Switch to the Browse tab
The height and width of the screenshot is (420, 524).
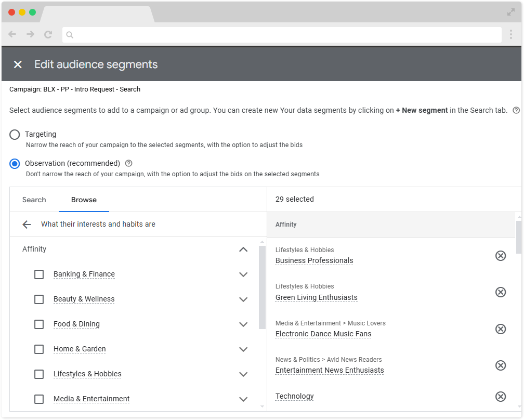(x=84, y=200)
